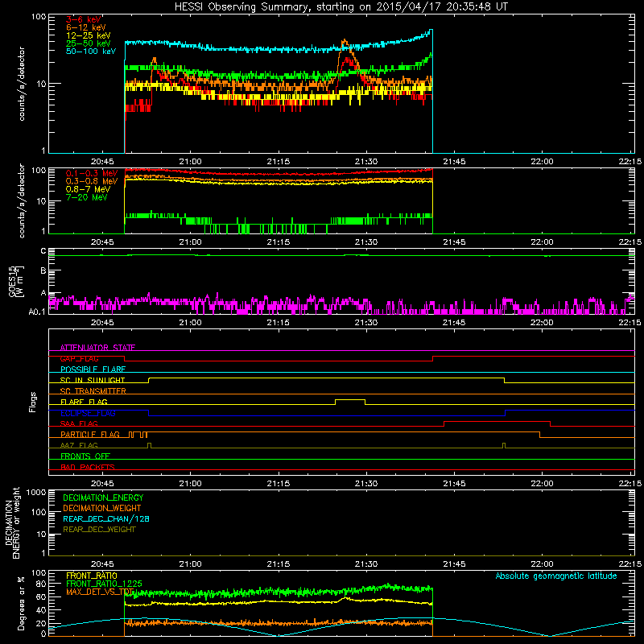Select the ECLIPSE_FLAG label
644x644 pixels.
coord(88,413)
